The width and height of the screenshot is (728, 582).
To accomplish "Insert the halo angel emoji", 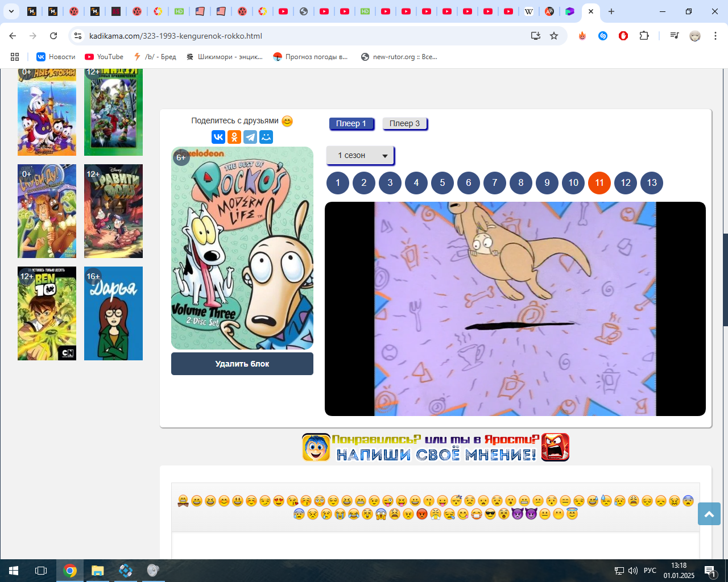I will 572,514.
